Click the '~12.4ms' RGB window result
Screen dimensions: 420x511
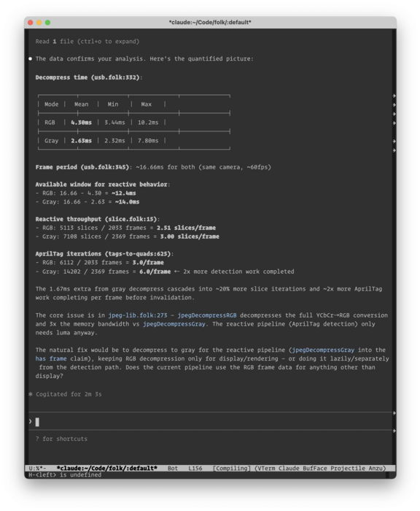pos(124,193)
